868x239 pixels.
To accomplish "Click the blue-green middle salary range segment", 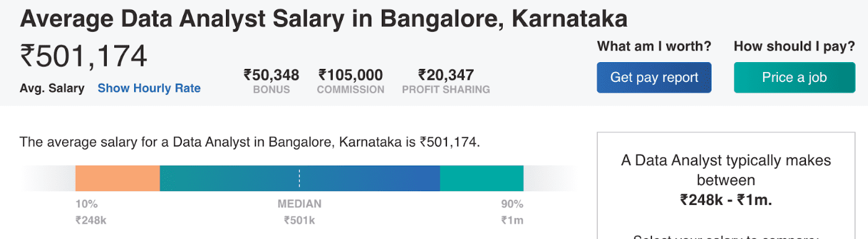I will point(300,178).
